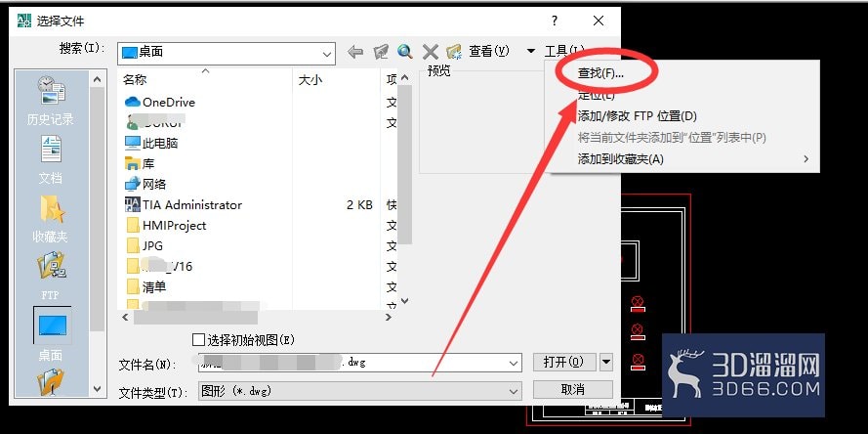Select the OneDrive list entry text
The height and width of the screenshot is (434, 868).
point(169,102)
